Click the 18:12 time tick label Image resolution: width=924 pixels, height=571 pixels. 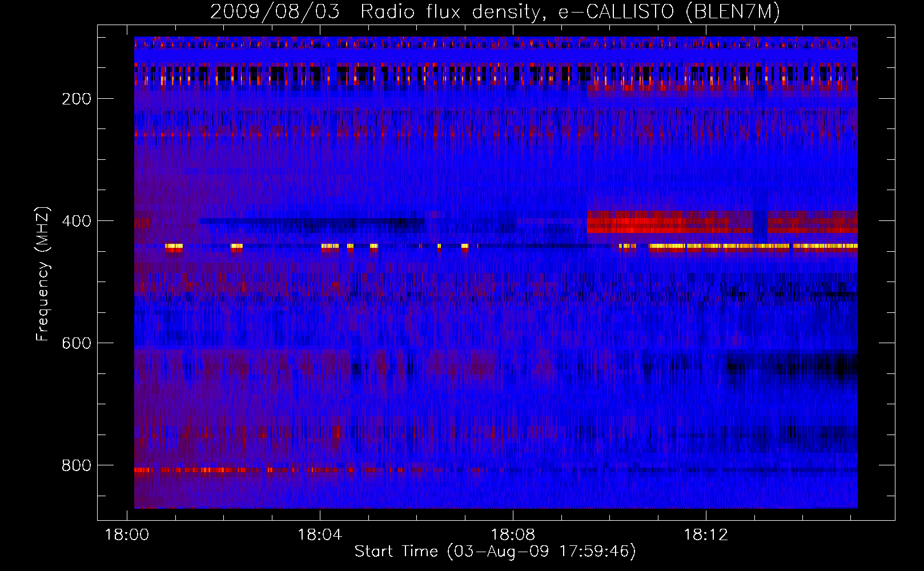click(x=706, y=534)
